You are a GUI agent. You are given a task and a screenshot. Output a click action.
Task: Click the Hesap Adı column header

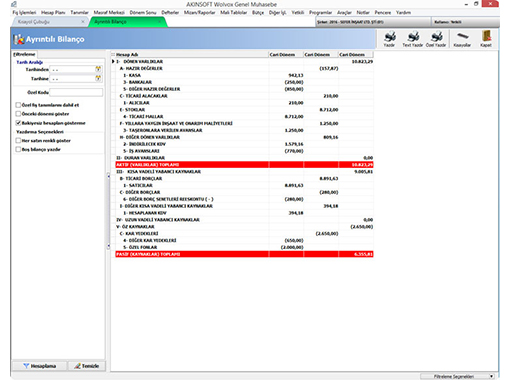pyautogui.click(x=192, y=54)
